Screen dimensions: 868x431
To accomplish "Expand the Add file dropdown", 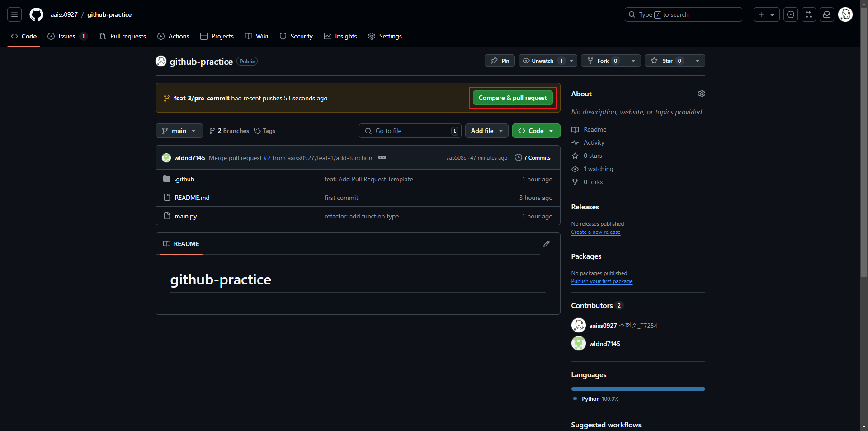I will coord(487,131).
